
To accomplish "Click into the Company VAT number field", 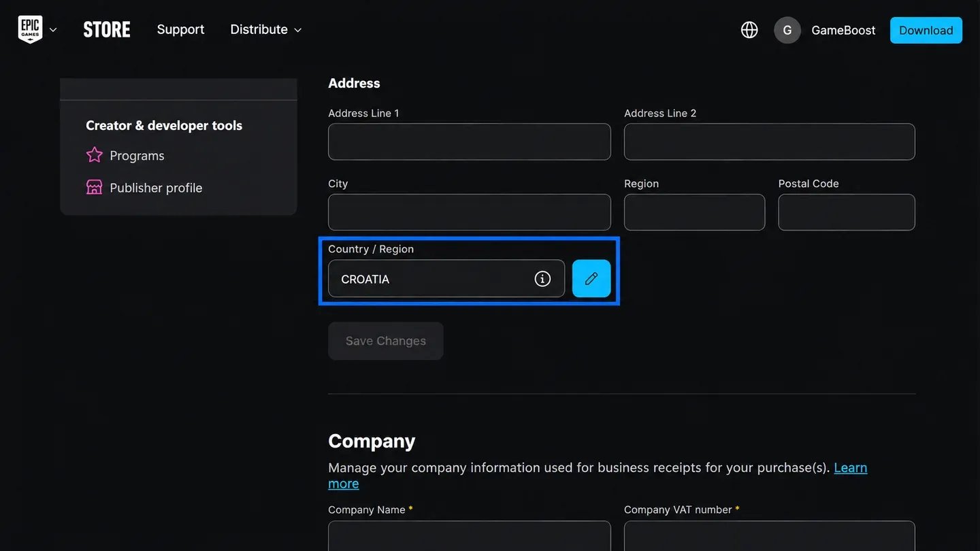I will click(x=770, y=536).
